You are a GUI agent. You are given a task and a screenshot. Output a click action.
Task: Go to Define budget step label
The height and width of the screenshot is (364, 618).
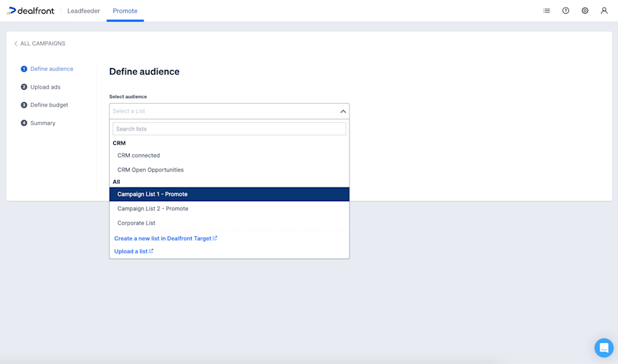[49, 105]
